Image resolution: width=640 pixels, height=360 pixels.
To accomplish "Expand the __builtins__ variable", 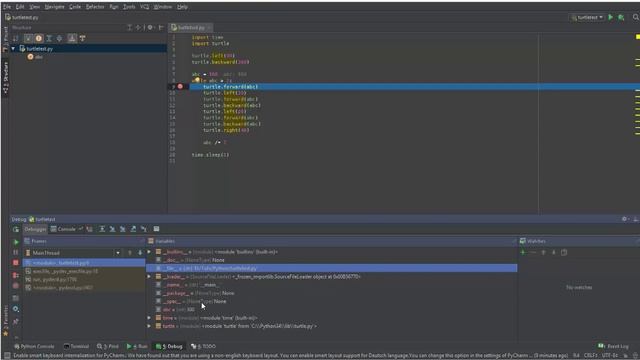I will pos(149,252).
